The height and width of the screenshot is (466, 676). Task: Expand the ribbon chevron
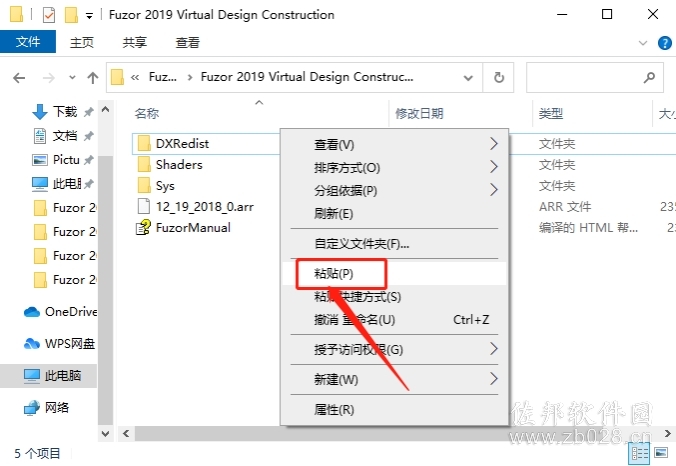click(643, 43)
